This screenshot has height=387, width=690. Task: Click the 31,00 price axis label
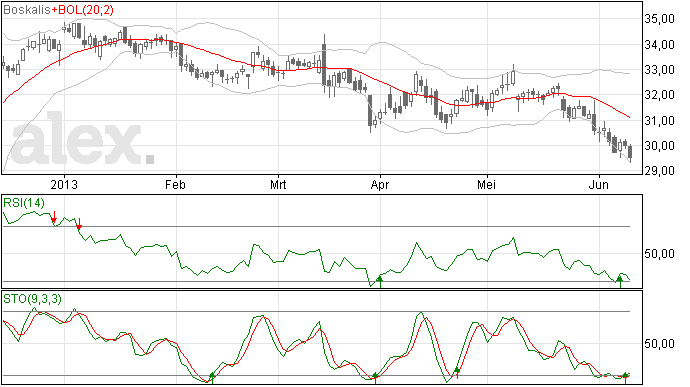coord(659,120)
